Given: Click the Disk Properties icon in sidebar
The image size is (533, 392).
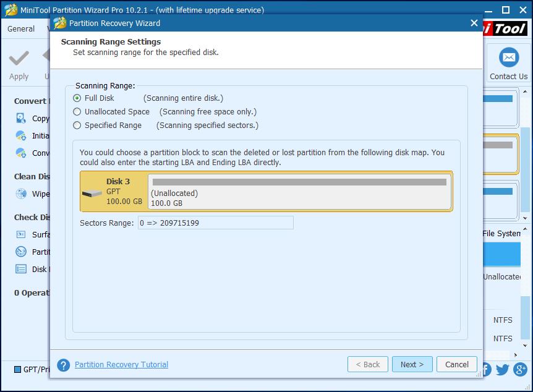Looking at the screenshot, I should point(21,269).
